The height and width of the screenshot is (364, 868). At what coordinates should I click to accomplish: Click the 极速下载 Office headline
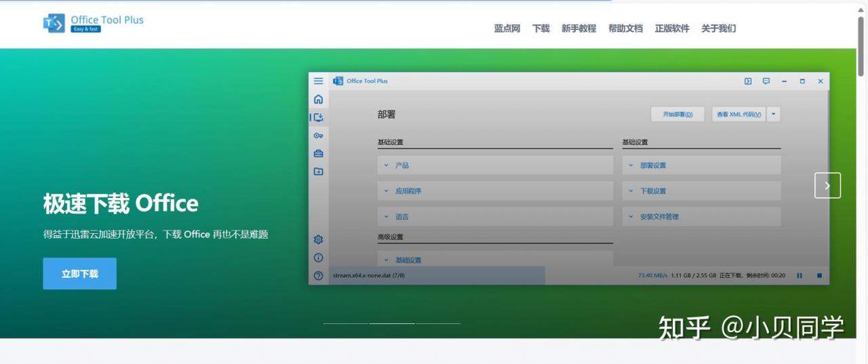[x=121, y=203]
